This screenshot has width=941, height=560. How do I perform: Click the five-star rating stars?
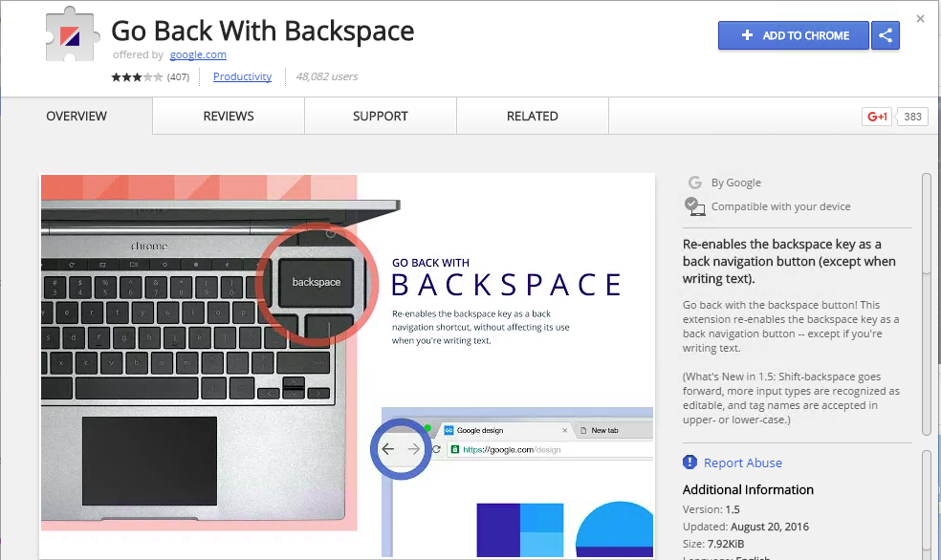(139, 76)
